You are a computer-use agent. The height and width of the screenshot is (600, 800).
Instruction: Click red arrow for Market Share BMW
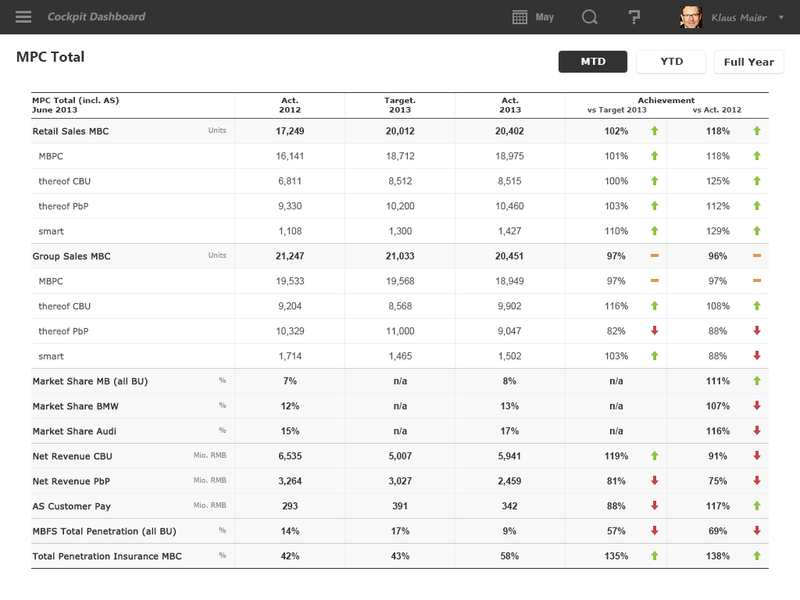[757, 406]
